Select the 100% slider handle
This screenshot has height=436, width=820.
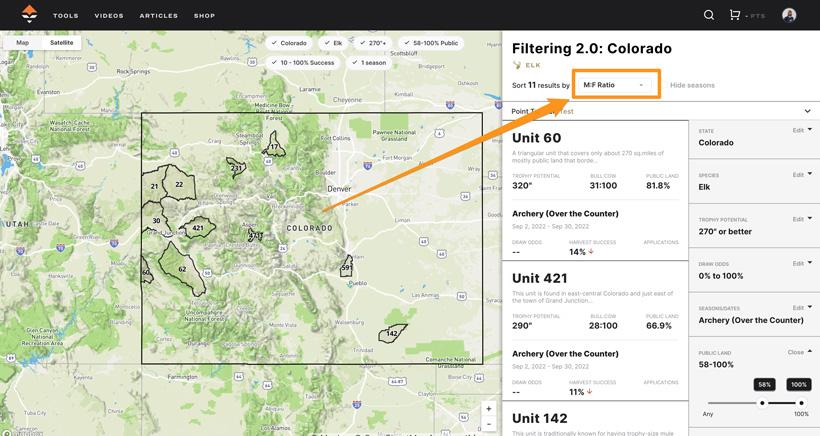[x=801, y=403]
